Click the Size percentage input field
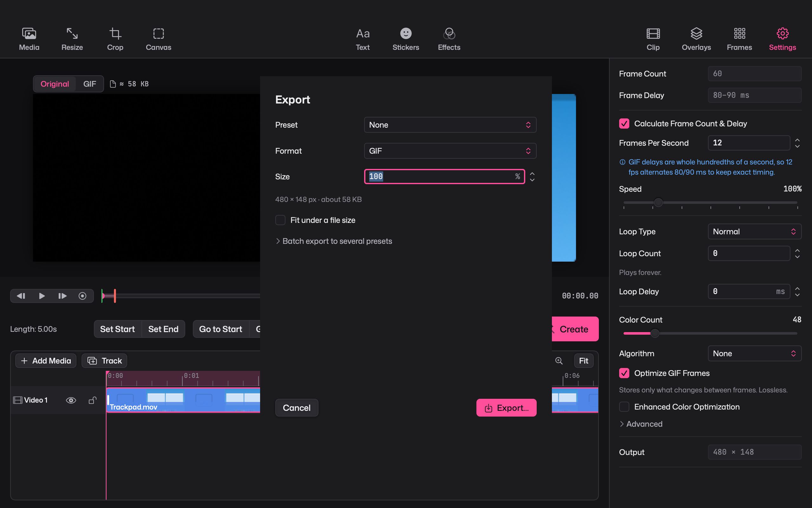Viewport: 812px width, 508px height. pyautogui.click(x=445, y=177)
